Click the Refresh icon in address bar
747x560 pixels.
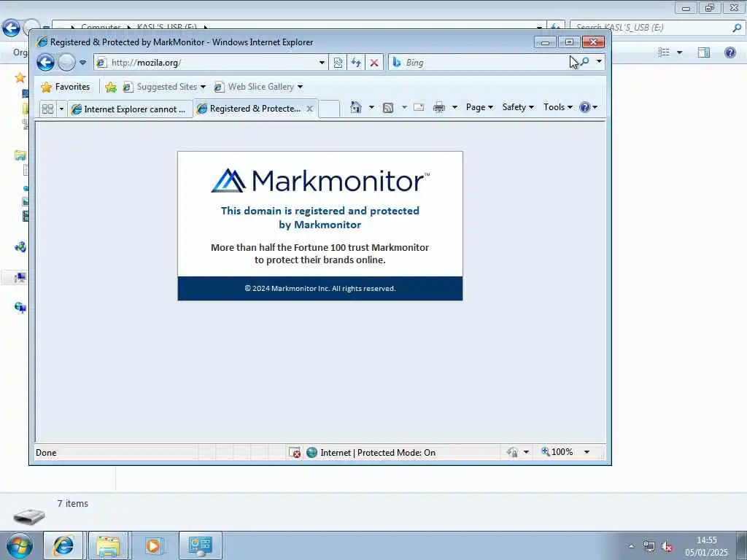point(356,63)
